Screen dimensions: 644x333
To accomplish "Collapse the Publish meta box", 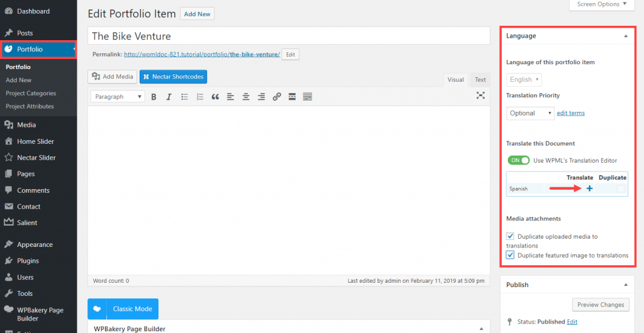I will 626,285.
